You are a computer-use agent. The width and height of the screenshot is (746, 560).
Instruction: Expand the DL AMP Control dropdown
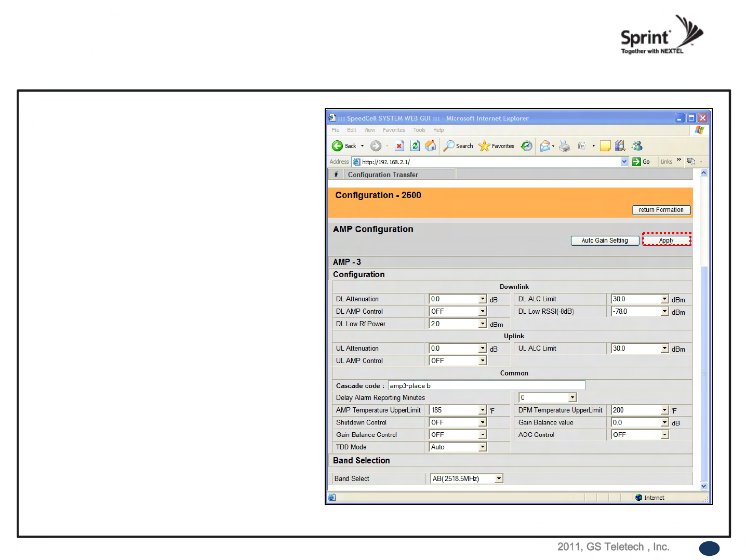(x=483, y=312)
